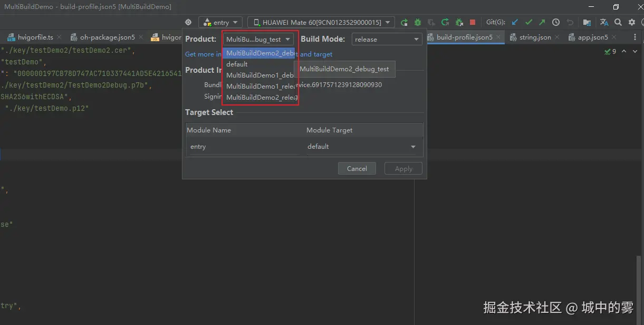Open the Product dropdown combo box

click(x=258, y=39)
